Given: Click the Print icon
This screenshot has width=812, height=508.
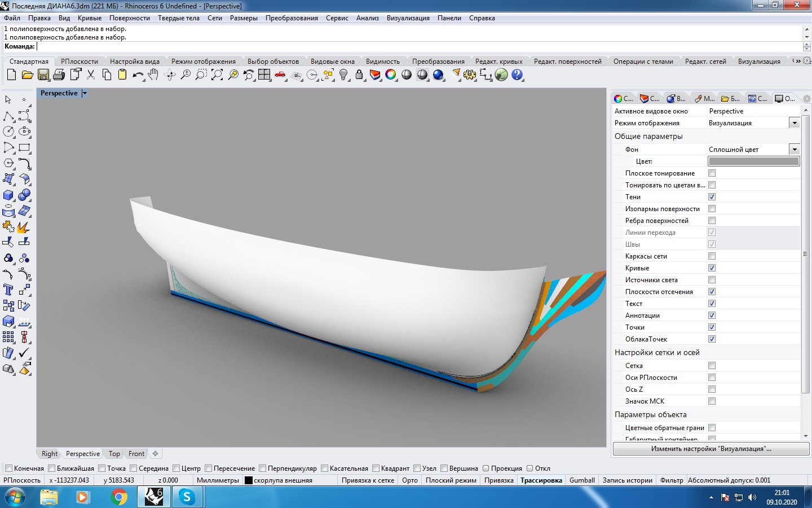Looking at the screenshot, I should (x=59, y=75).
